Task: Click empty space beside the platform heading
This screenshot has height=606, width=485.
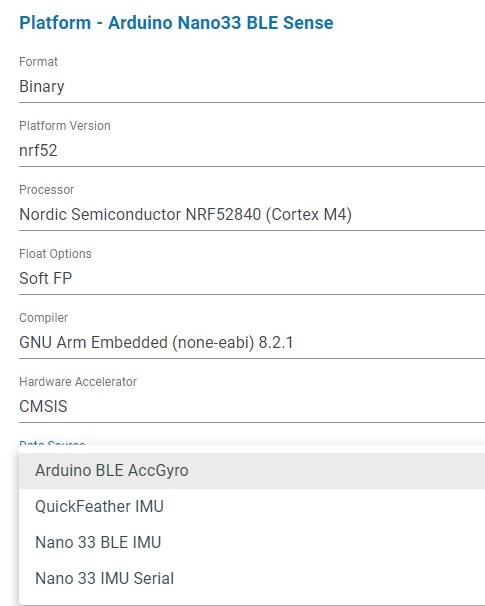Action: tap(410, 23)
